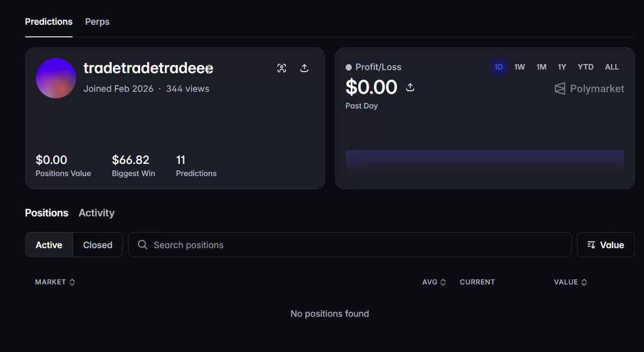This screenshot has width=644, height=352.
Task: Click the profile scan/QR icon
Action: click(281, 68)
